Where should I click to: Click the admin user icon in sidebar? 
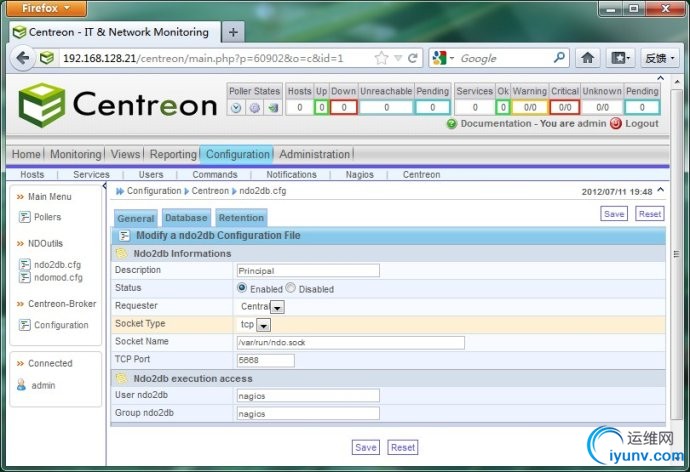pyautogui.click(x=21, y=385)
